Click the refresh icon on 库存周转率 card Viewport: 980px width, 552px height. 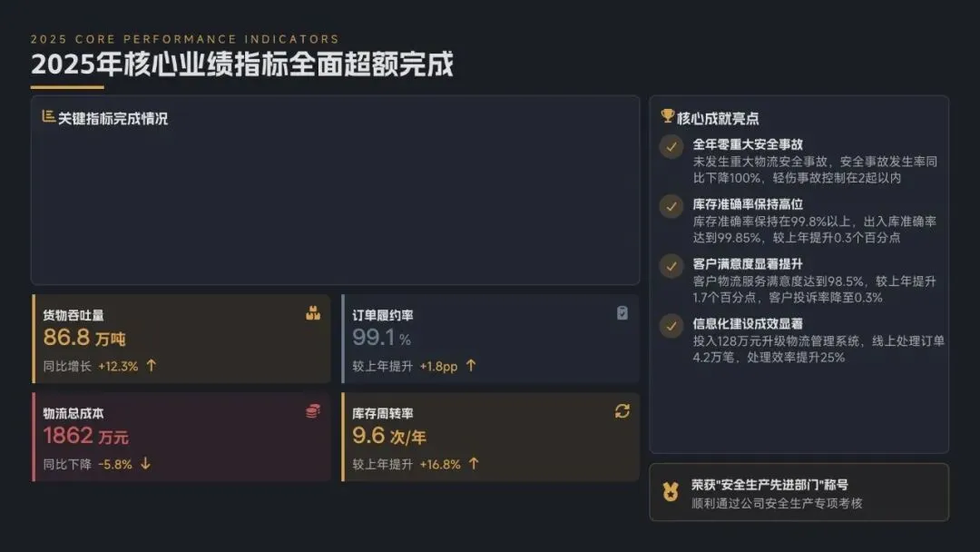[622, 410]
